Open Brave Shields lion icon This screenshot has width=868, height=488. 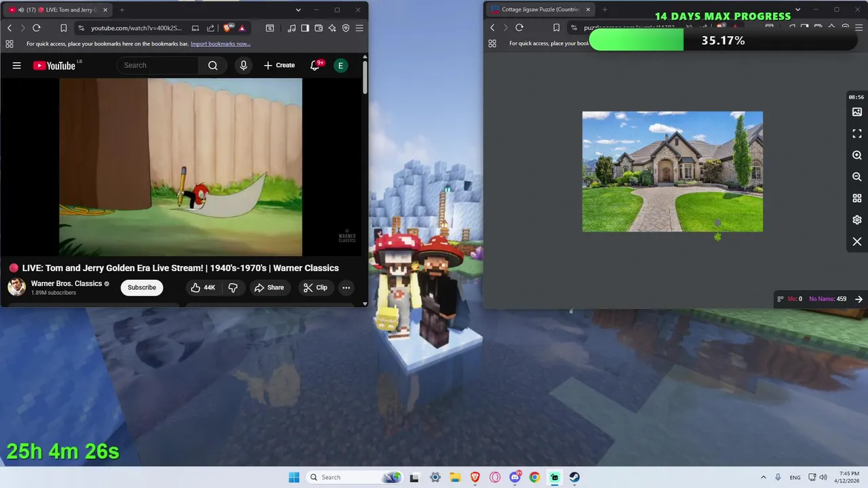227,28
